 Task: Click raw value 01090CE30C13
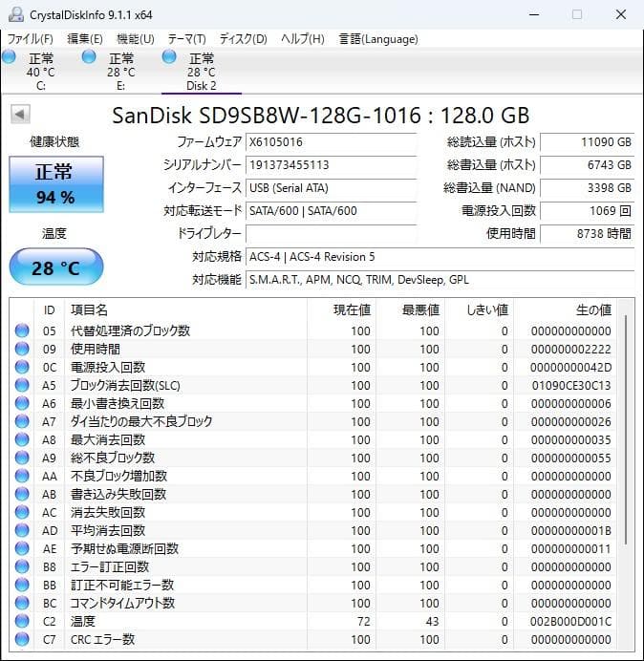[x=571, y=385]
